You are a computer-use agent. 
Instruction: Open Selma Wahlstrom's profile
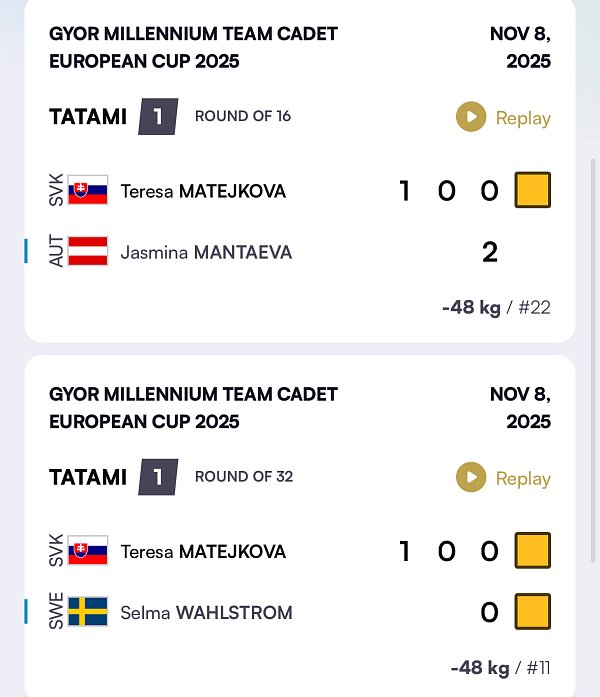206,613
